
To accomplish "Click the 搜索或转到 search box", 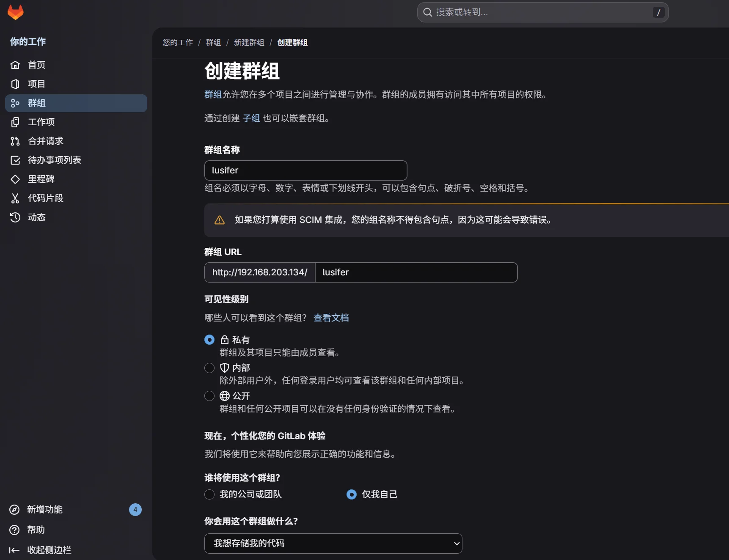I will pyautogui.click(x=543, y=12).
